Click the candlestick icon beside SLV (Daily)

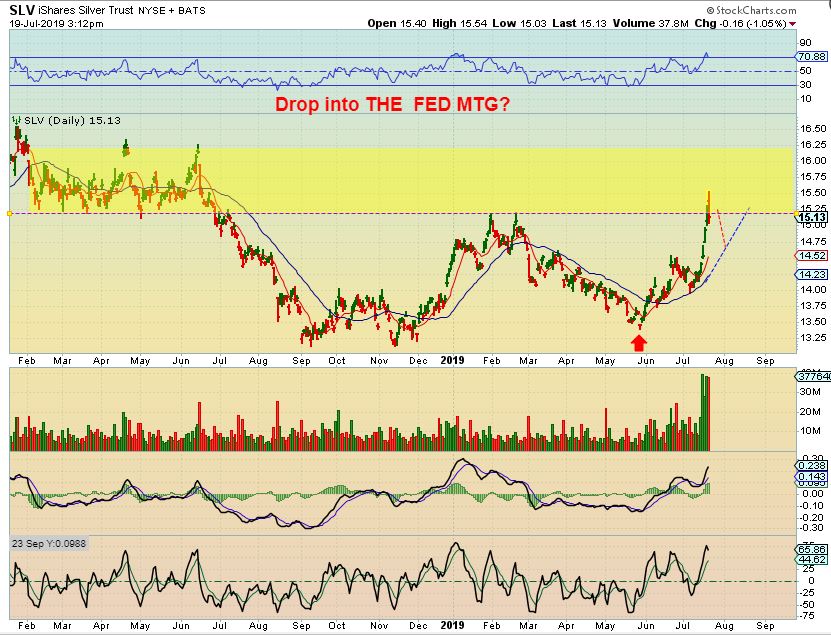click(16, 120)
